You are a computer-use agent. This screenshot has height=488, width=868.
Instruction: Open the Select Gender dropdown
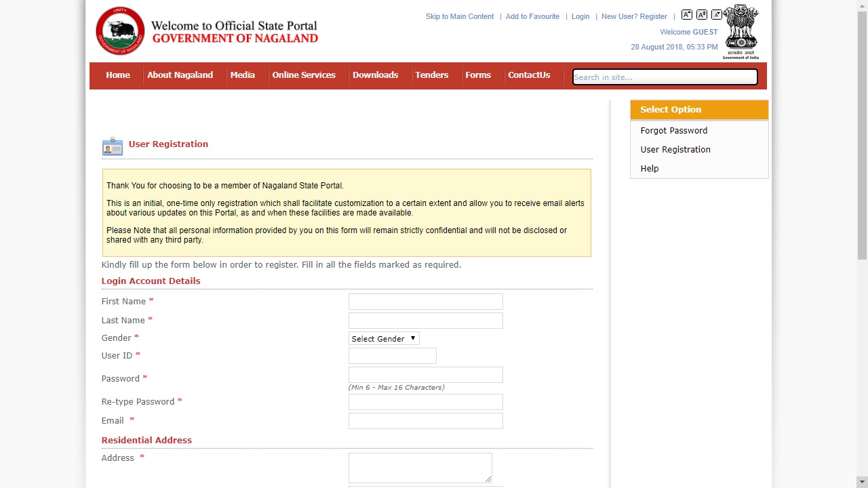[x=383, y=338]
